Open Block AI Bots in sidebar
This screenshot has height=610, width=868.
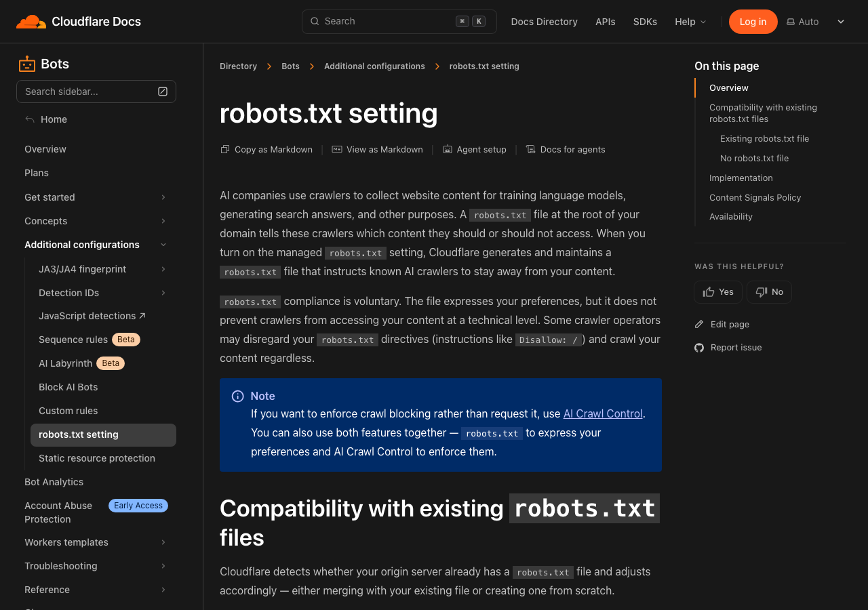[68, 387]
